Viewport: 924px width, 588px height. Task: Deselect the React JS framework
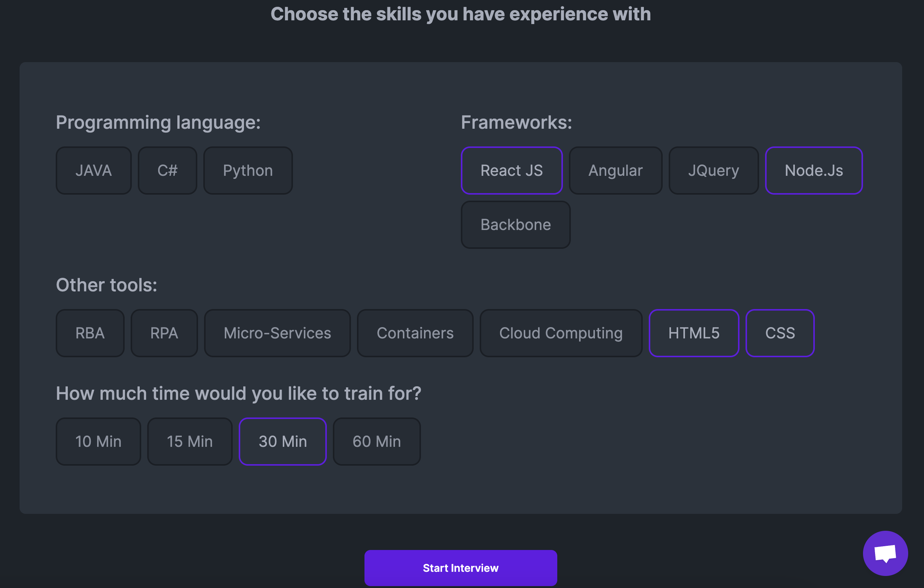[511, 170]
